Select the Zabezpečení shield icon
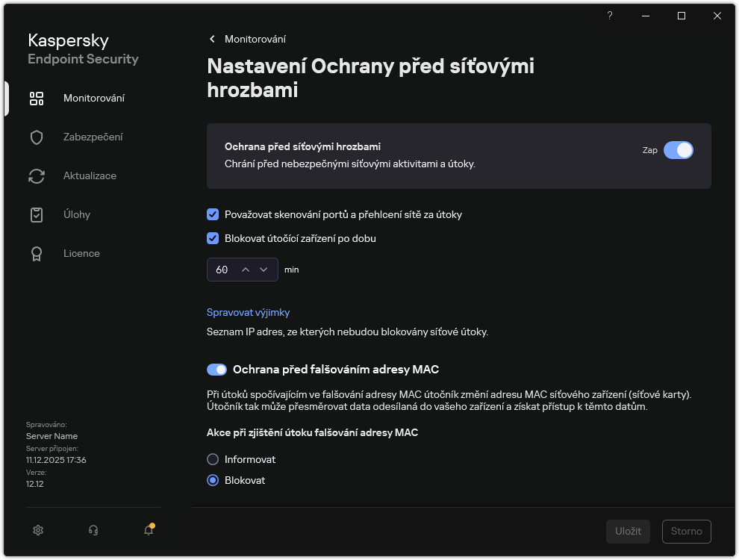This screenshot has width=739, height=560. point(37,137)
